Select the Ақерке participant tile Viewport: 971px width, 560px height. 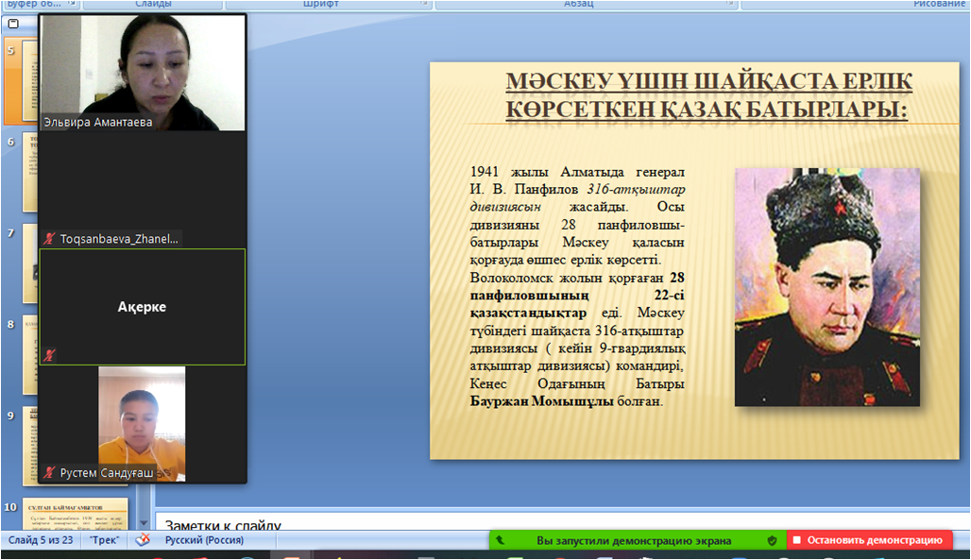pyautogui.click(x=142, y=307)
